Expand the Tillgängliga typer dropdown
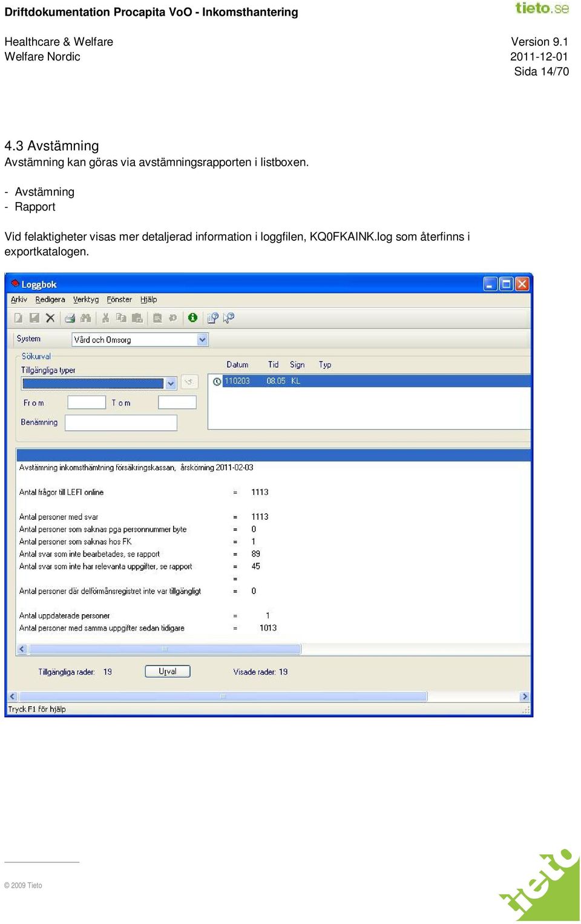Image resolution: width=581 pixels, height=924 pixels. pyautogui.click(x=171, y=383)
